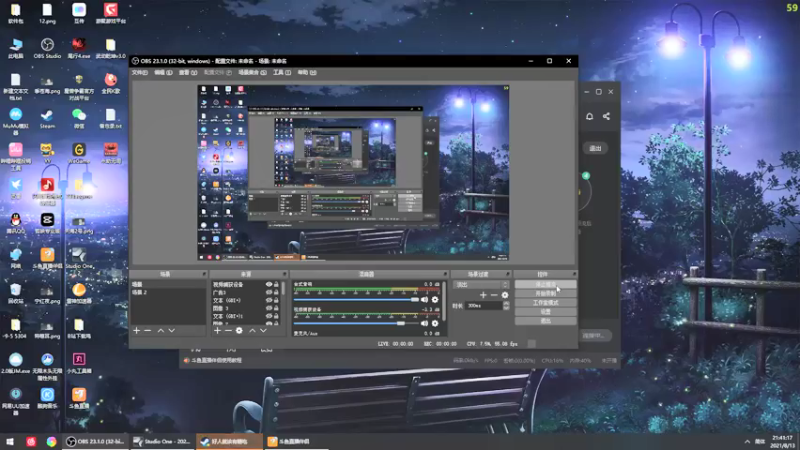
Task: Open Tencent QQ penguin desktop icon
Action: 16,223
